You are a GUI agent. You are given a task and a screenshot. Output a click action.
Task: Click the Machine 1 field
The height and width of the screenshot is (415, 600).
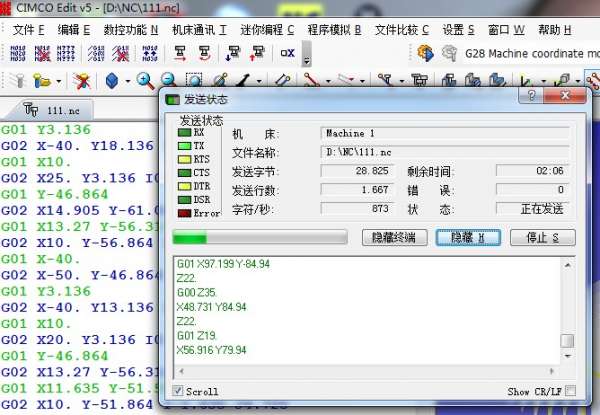(x=445, y=133)
